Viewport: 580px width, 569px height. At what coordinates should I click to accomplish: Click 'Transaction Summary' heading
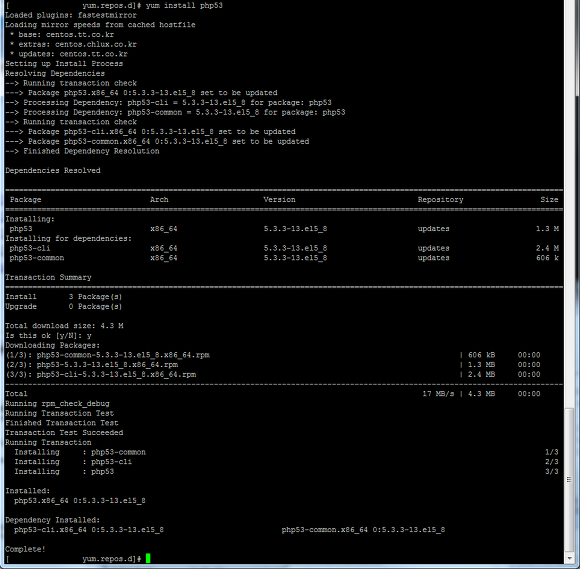48,277
